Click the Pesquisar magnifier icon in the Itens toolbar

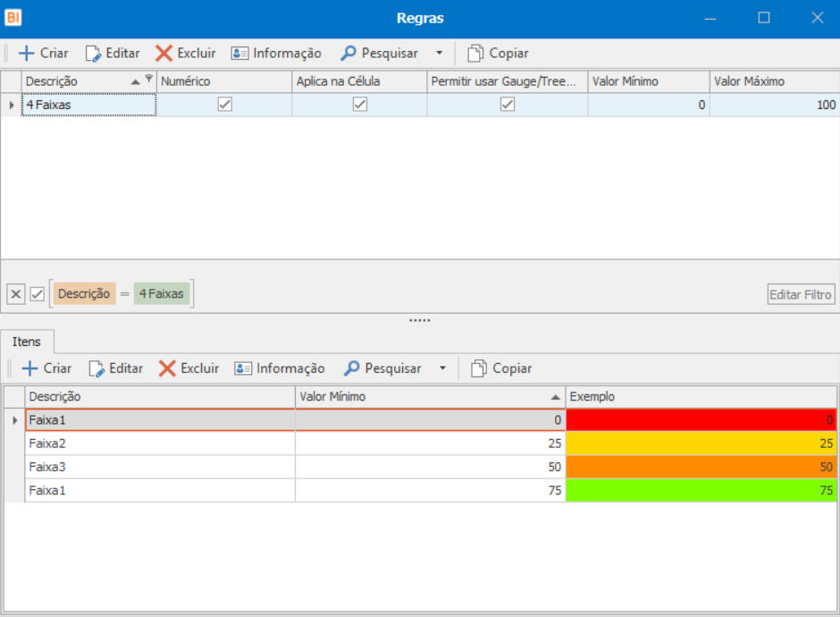coord(351,368)
